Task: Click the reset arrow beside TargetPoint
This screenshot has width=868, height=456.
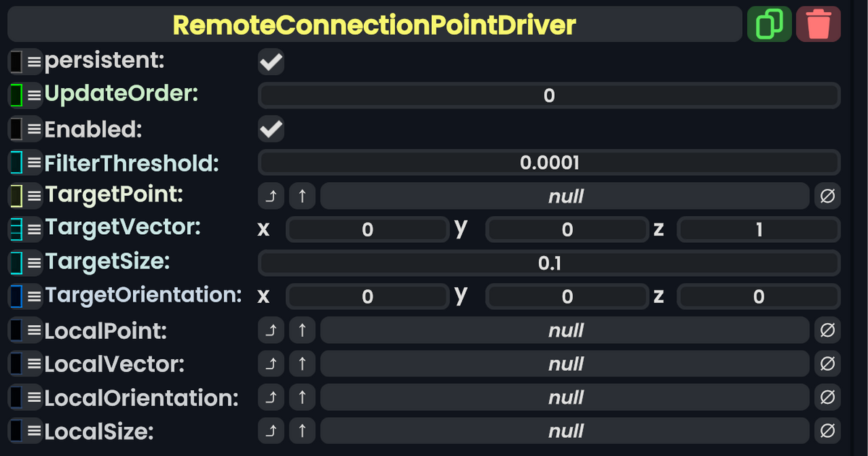Action: coord(271,195)
